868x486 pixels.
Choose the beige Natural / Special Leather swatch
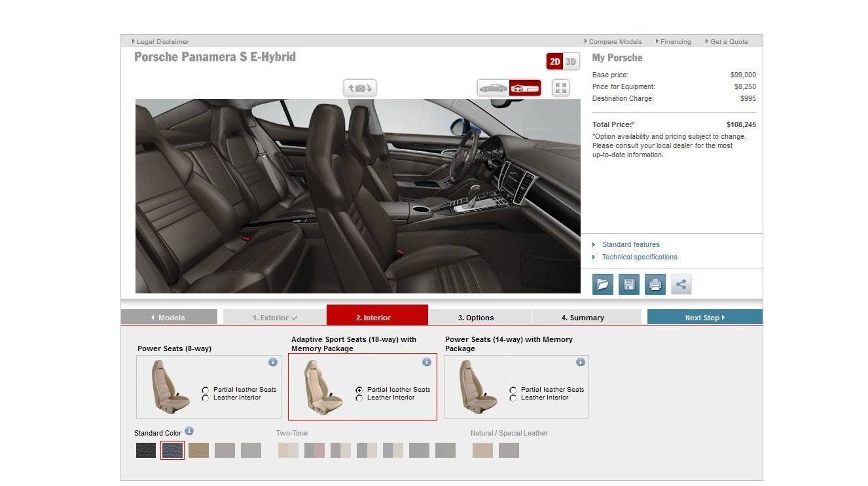tap(482, 450)
